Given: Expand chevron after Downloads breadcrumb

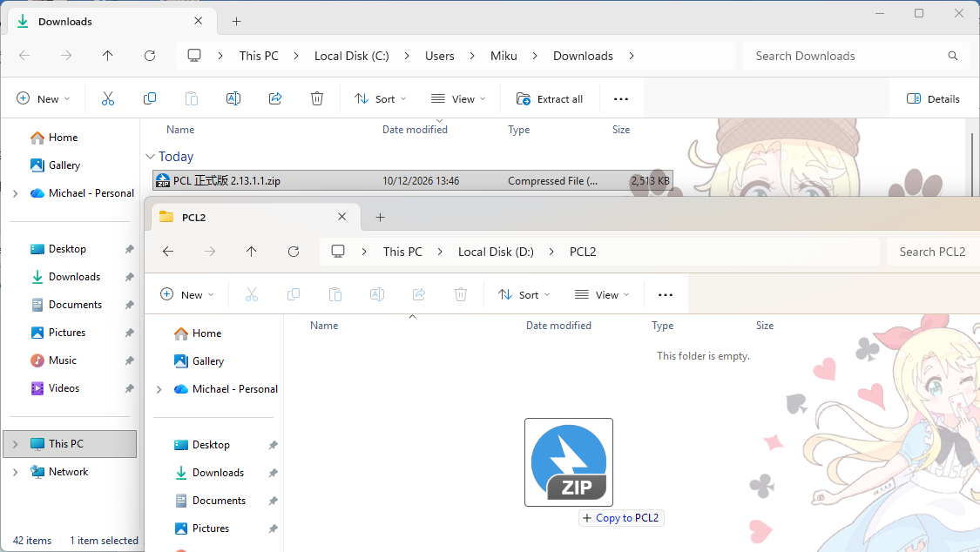Looking at the screenshot, I should click(632, 56).
